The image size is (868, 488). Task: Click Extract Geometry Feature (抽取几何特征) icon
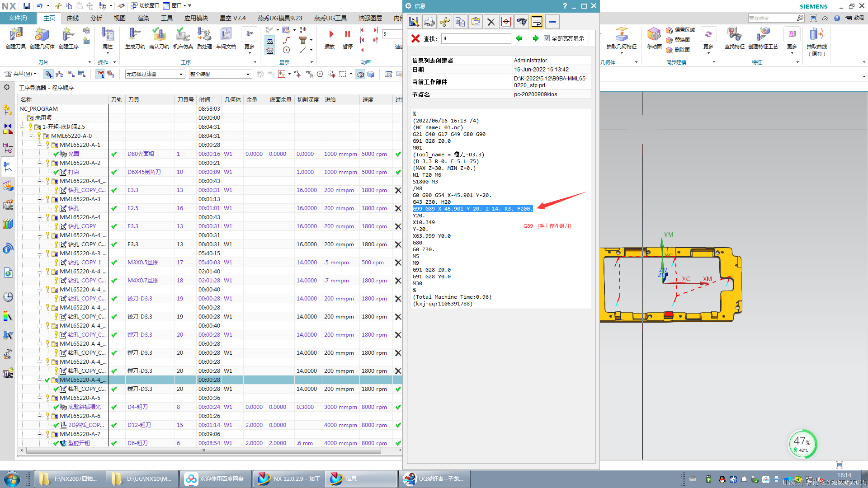621,38
